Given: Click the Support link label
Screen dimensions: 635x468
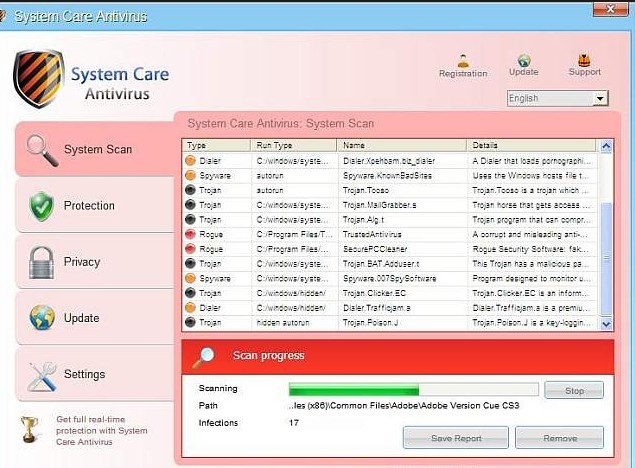Looking at the screenshot, I should tap(584, 72).
